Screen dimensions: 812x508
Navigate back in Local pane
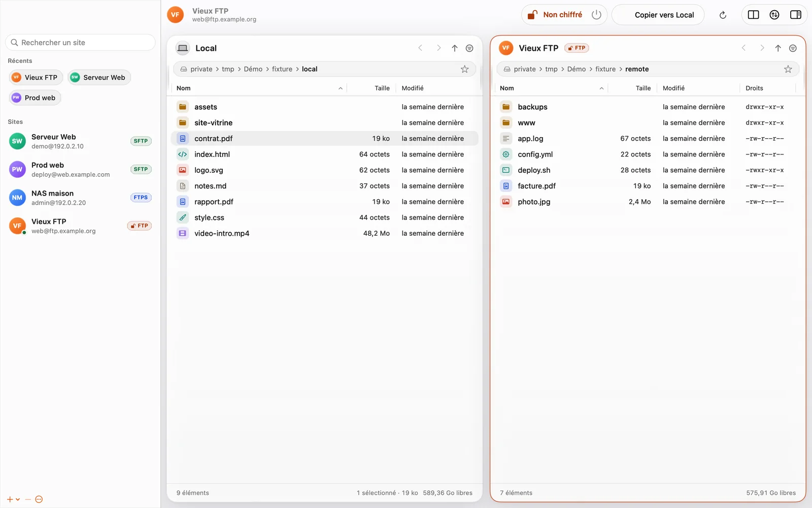click(x=420, y=48)
